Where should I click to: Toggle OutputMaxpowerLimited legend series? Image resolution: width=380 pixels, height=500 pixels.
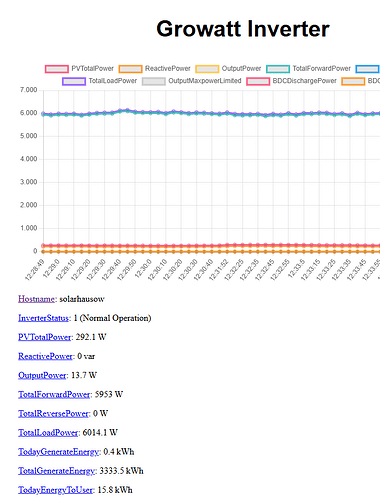192,81
